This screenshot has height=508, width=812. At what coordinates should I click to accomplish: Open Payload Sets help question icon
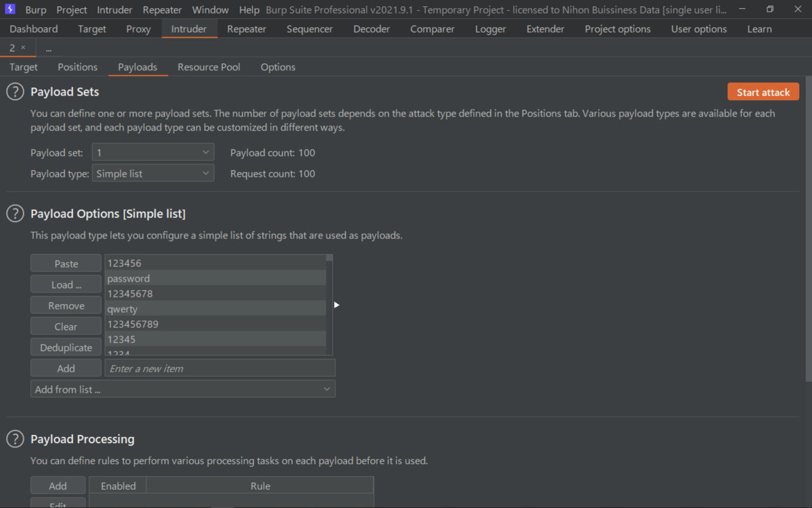coord(15,92)
